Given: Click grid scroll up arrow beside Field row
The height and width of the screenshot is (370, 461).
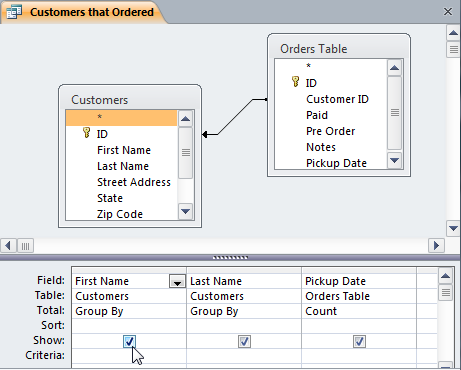Looking at the screenshot, I should click(445, 276).
